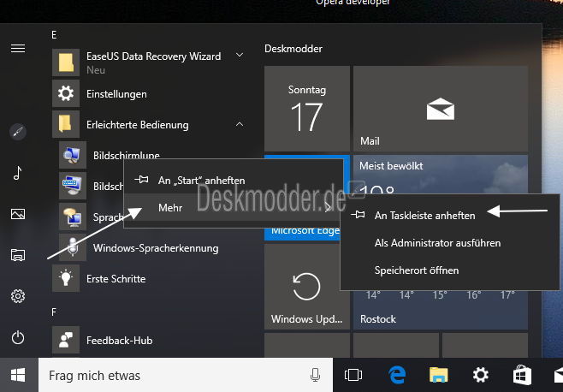This screenshot has width=563, height=392.
Task: Open Bildschirmlupe label in app list
Action: (x=127, y=155)
